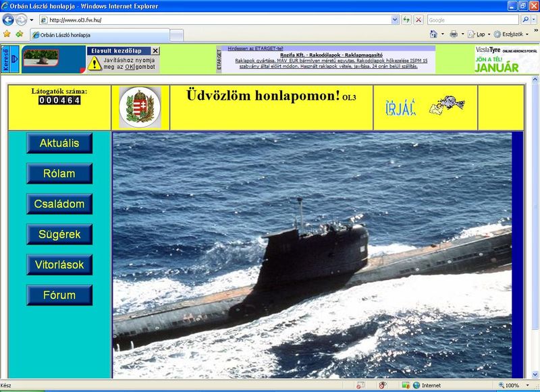
Task: Click the Internet zone globe icon
Action: [x=416, y=385]
